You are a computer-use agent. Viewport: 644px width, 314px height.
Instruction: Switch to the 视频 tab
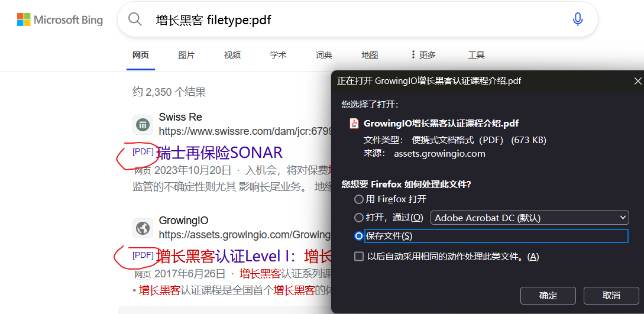coord(232,55)
